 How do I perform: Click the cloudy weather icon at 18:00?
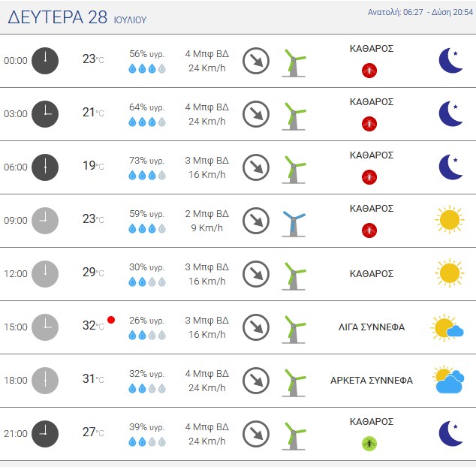[448, 380]
